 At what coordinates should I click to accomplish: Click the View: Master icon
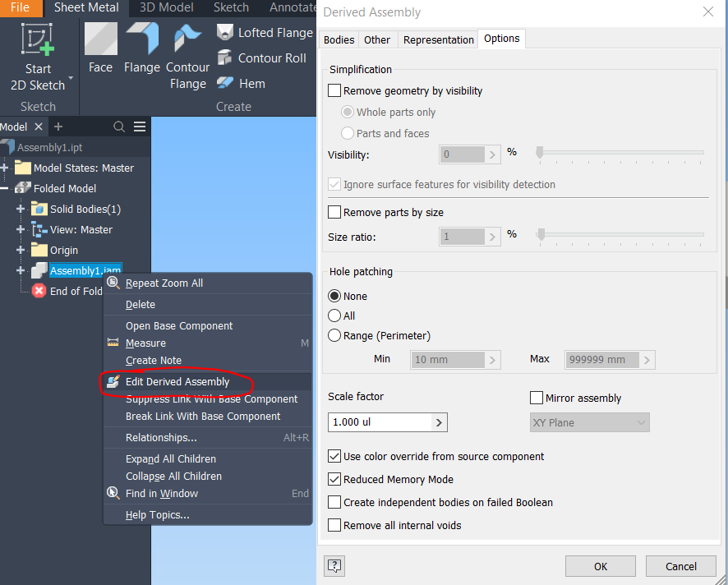[x=39, y=230]
